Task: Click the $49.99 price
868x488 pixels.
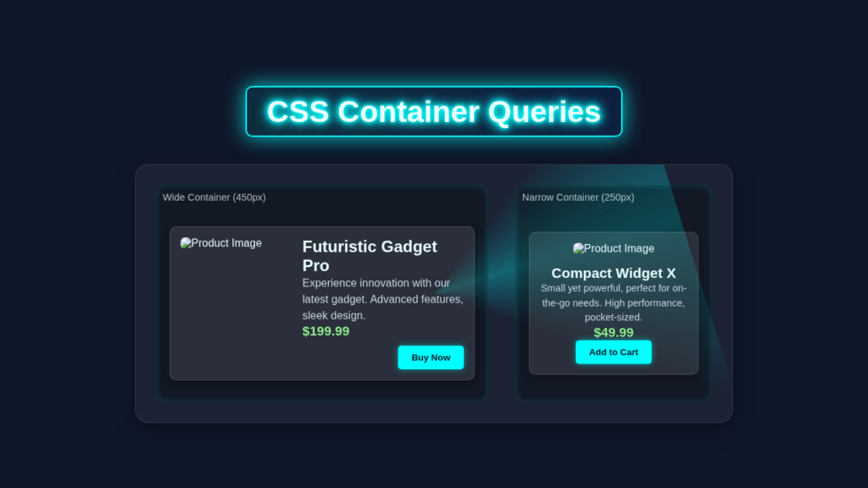Action: (614, 332)
